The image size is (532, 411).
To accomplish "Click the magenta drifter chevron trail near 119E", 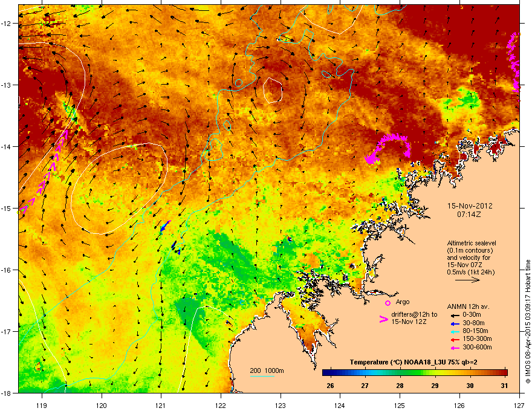I will pos(44,171).
